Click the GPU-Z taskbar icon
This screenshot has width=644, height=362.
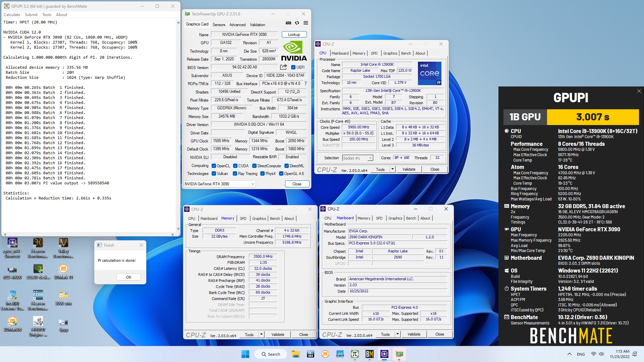[x=399, y=354]
